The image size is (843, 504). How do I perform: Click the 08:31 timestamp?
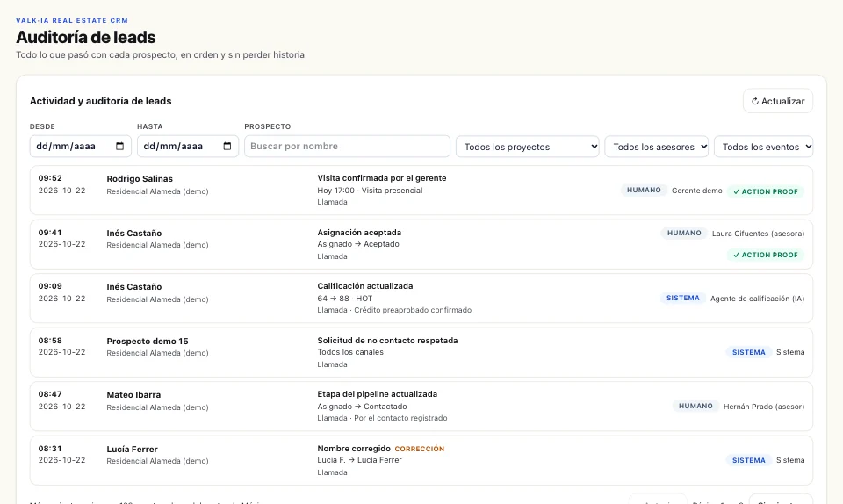[50, 449]
